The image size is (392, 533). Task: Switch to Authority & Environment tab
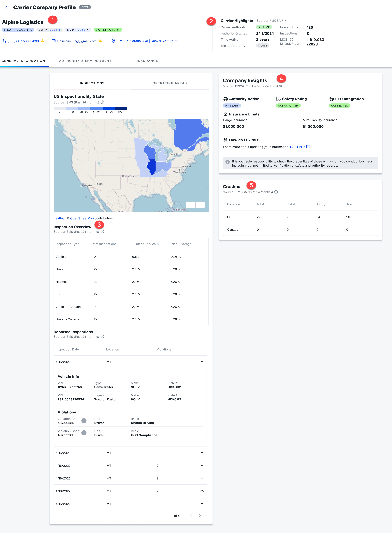(85, 61)
